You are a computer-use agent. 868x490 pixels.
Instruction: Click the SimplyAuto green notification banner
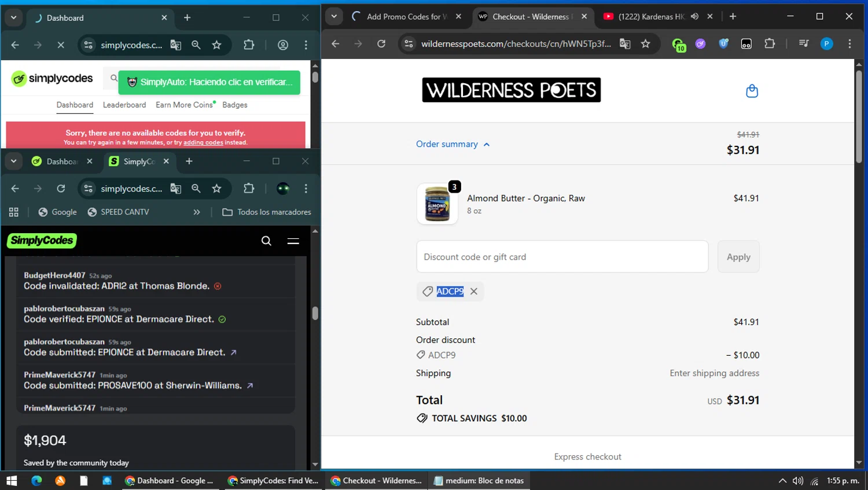(209, 82)
